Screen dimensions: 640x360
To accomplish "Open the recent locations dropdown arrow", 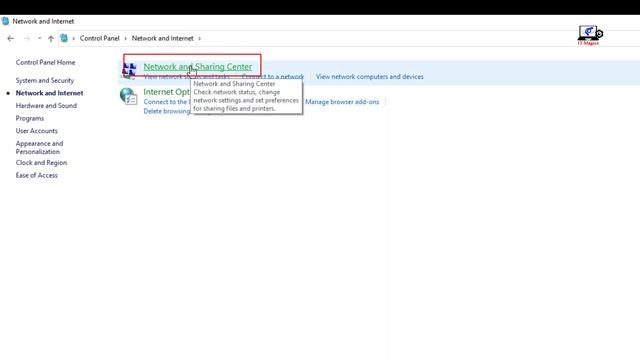I will 40,38.
